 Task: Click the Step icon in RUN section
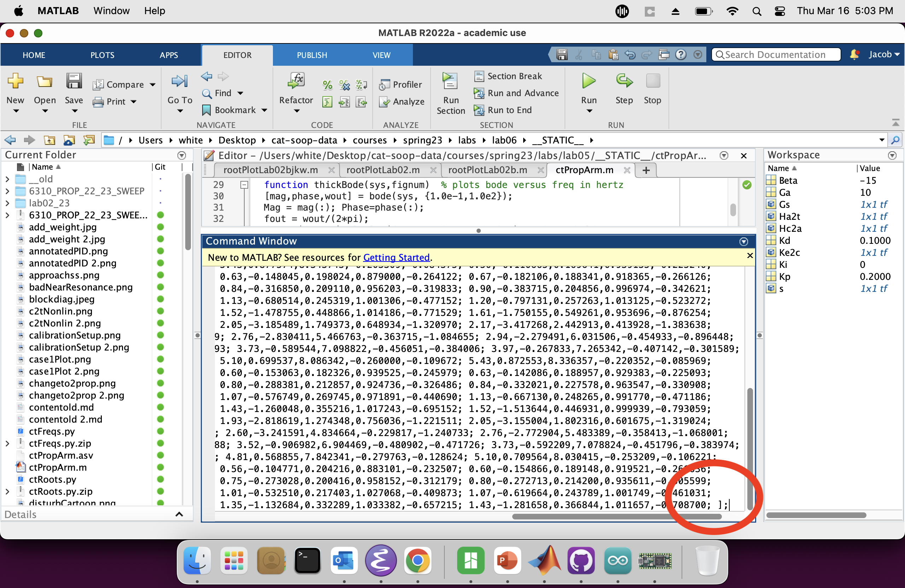624,81
